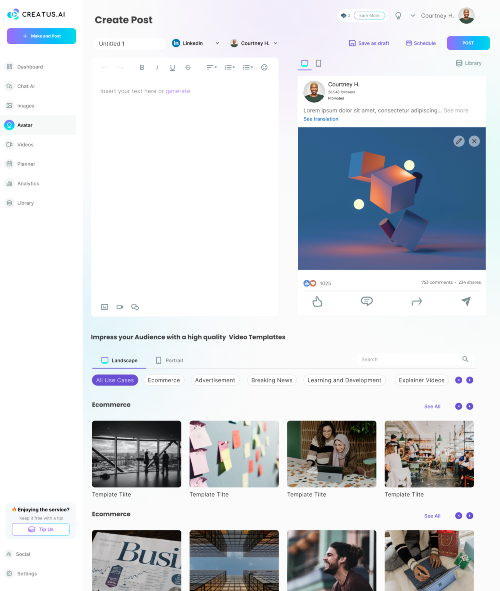The image size is (500, 591).
Task: Open the LinkedIn platform dropdown
Action: (x=196, y=43)
